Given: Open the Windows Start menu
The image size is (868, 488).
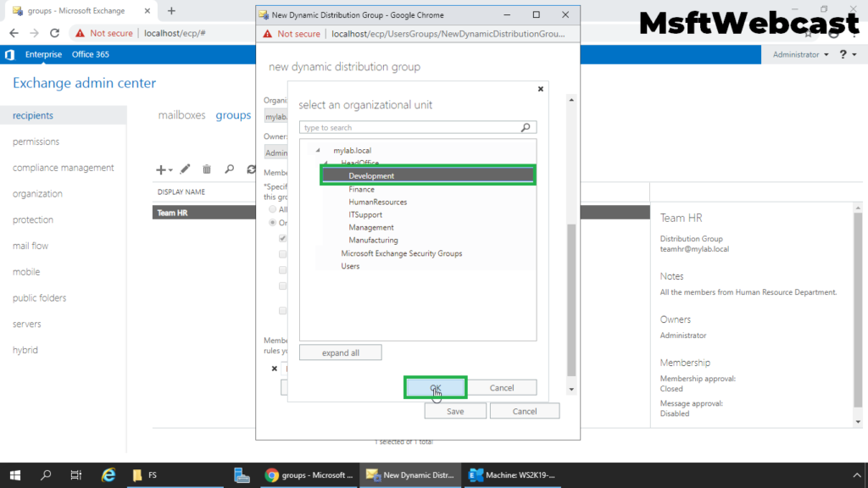Looking at the screenshot, I should (x=15, y=475).
